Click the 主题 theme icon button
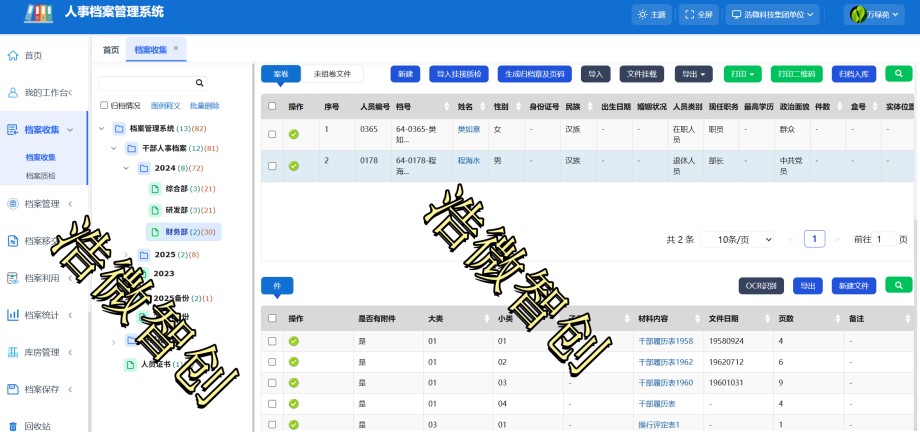Viewport: 920px width, 432px height. pyautogui.click(x=652, y=15)
